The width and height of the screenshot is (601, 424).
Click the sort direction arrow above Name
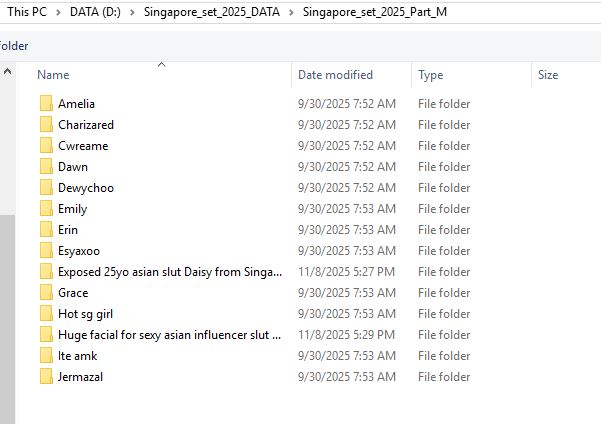coord(161,64)
